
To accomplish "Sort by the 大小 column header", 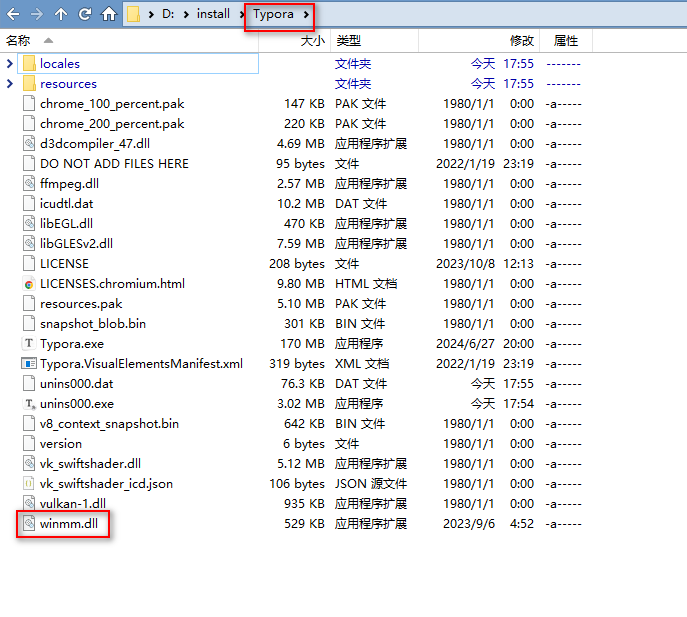I will 312,41.
